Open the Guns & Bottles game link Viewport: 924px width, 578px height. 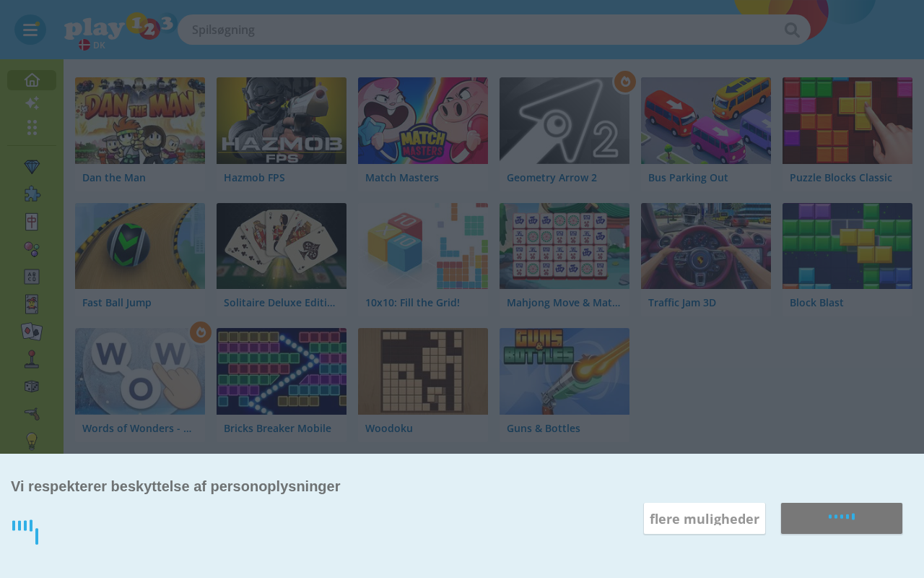[544, 428]
